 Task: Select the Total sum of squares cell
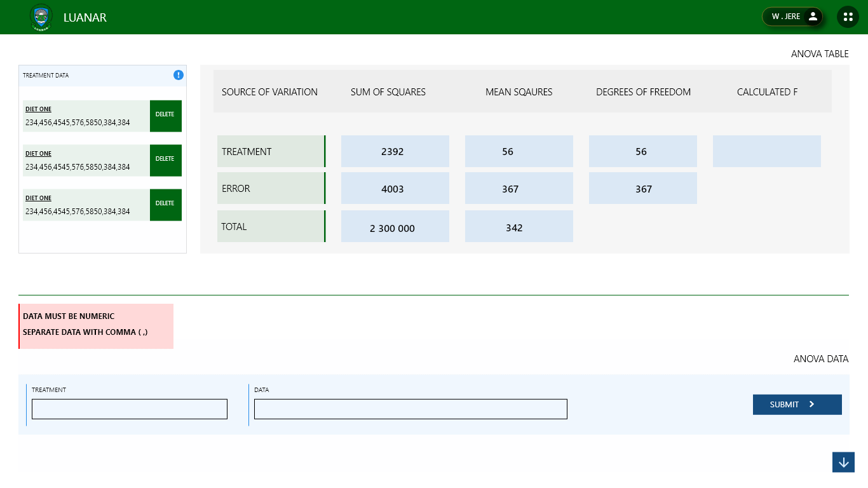tap(395, 226)
